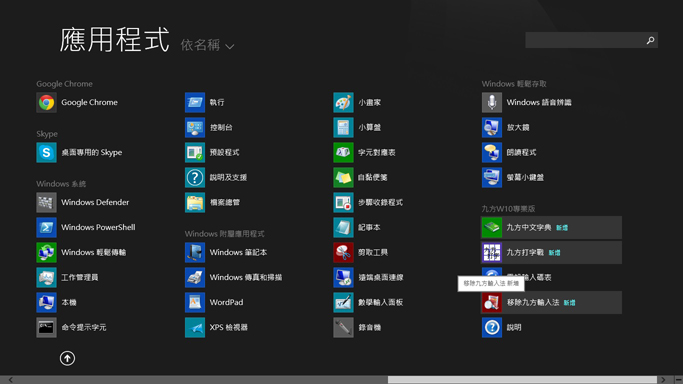Image resolution: width=683 pixels, height=384 pixels.
Task: Click the Windows 系統 group header
Action: click(x=61, y=184)
